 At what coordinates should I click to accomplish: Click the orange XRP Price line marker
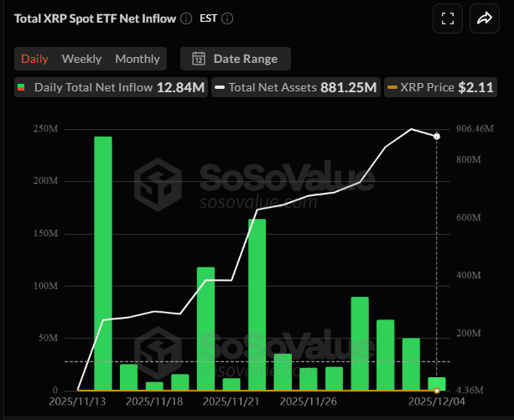click(x=392, y=87)
